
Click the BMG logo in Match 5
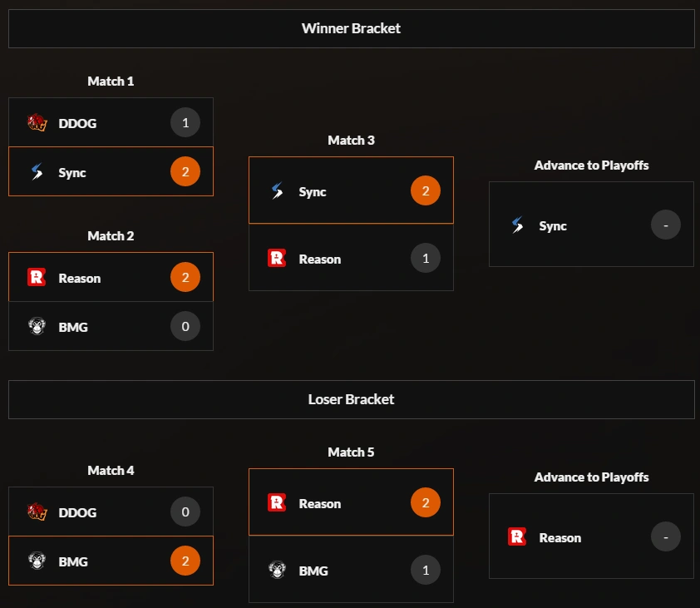277,571
